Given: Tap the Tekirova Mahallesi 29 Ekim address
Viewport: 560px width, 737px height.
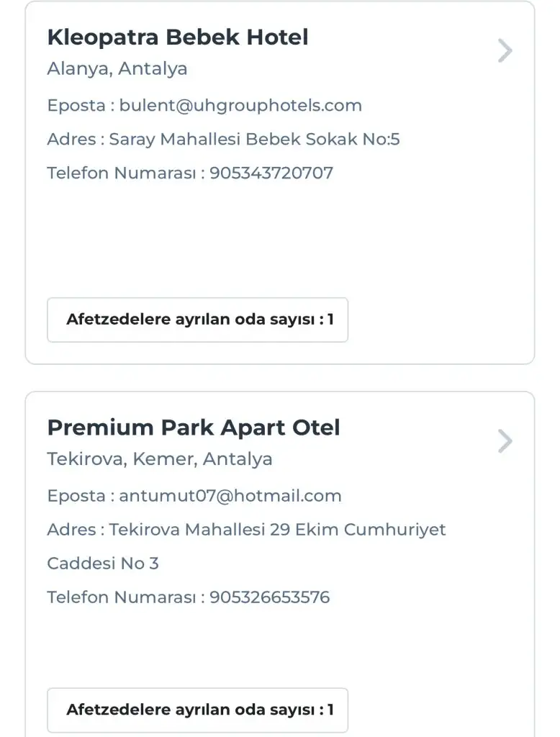Looking at the screenshot, I should (x=277, y=530).
